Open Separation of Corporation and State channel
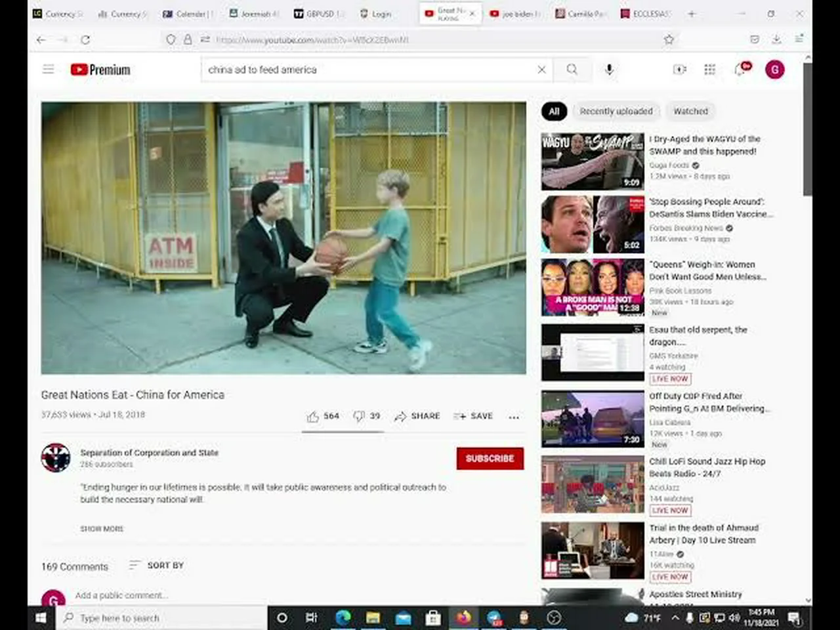 (x=150, y=453)
